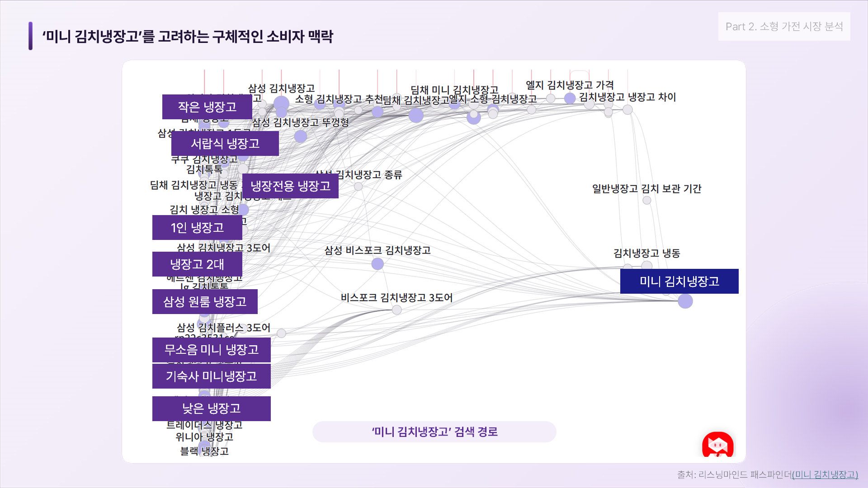868x488 pixels.
Task: Click the top 삼성 김치냉장고 label above 작은 냉장고
Action: coord(281,89)
